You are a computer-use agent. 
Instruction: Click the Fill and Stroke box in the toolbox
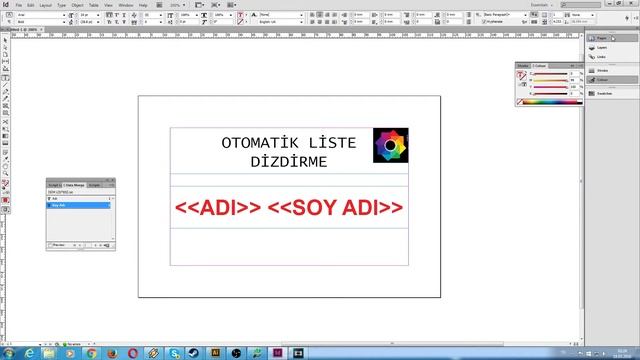[5, 183]
